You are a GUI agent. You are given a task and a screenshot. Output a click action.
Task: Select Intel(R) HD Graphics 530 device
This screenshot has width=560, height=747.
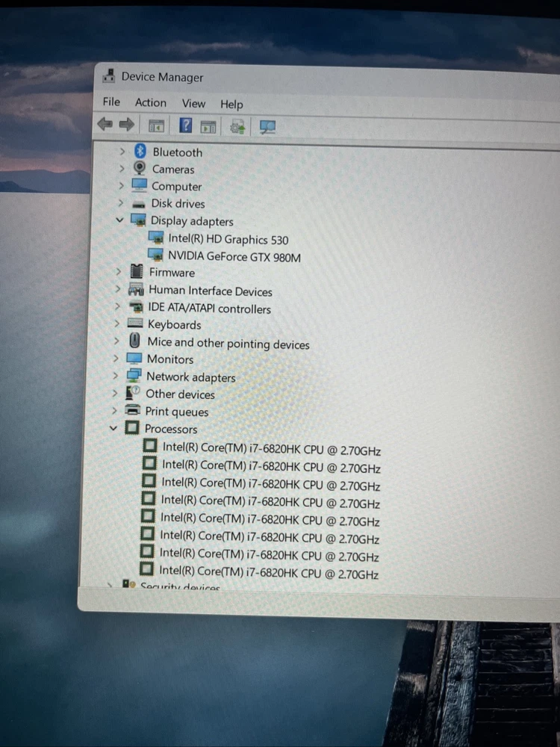pyautogui.click(x=228, y=240)
